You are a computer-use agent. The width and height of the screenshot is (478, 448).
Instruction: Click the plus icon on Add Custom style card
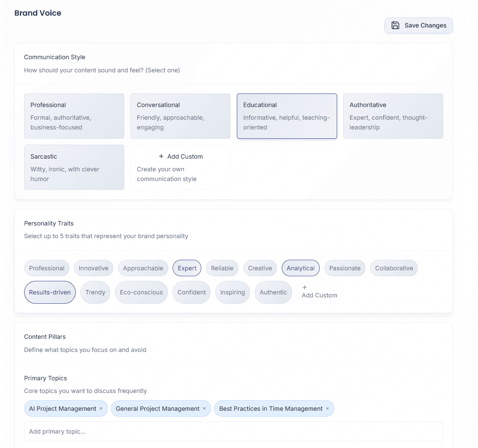[x=161, y=156]
